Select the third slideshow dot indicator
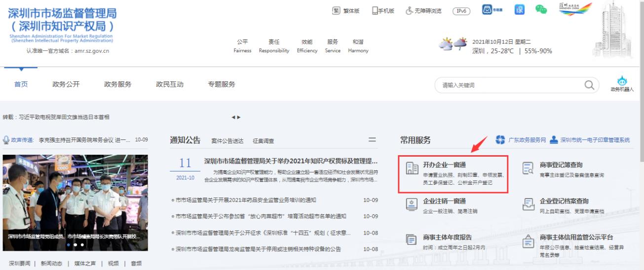644x270 pixels. pyautogui.click(x=82, y=244)
